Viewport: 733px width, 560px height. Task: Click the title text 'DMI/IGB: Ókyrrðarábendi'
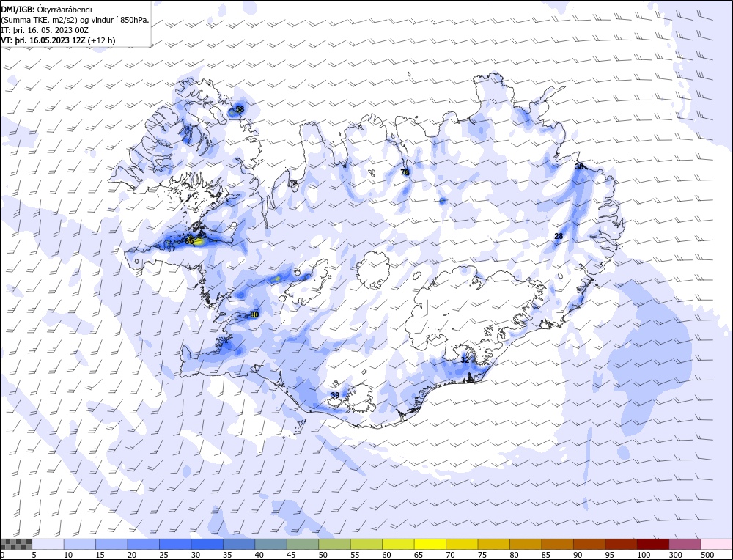(46, 10)
